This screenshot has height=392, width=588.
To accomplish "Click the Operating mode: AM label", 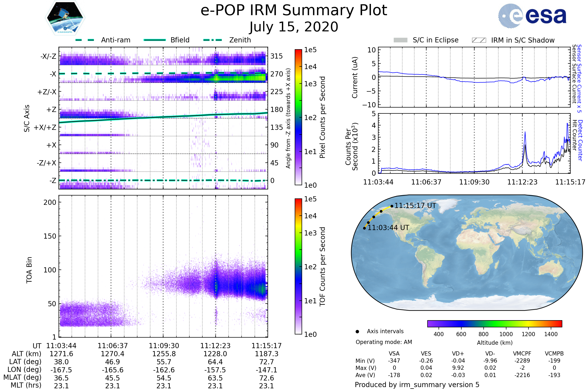I will 384,342.
